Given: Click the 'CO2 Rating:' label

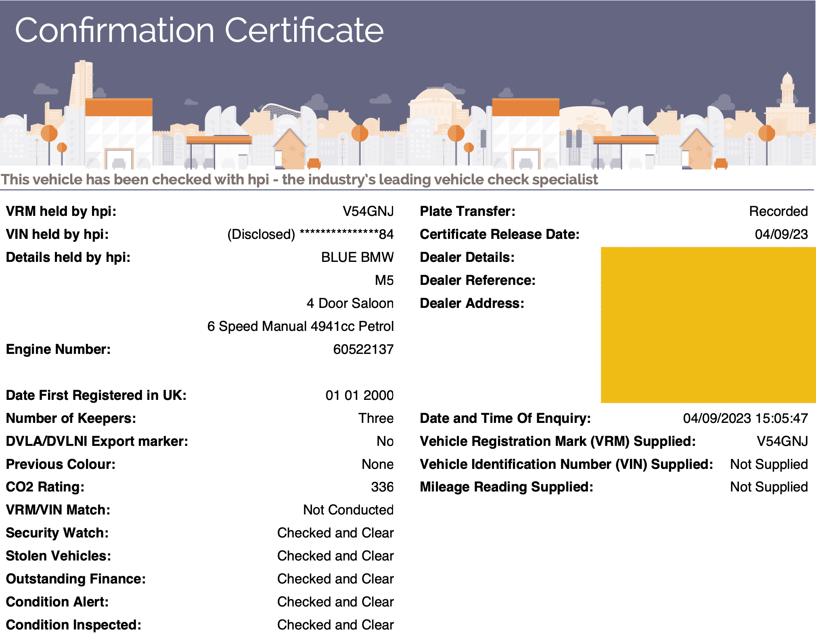Looking at the screenshot, I should pos(45,487).
